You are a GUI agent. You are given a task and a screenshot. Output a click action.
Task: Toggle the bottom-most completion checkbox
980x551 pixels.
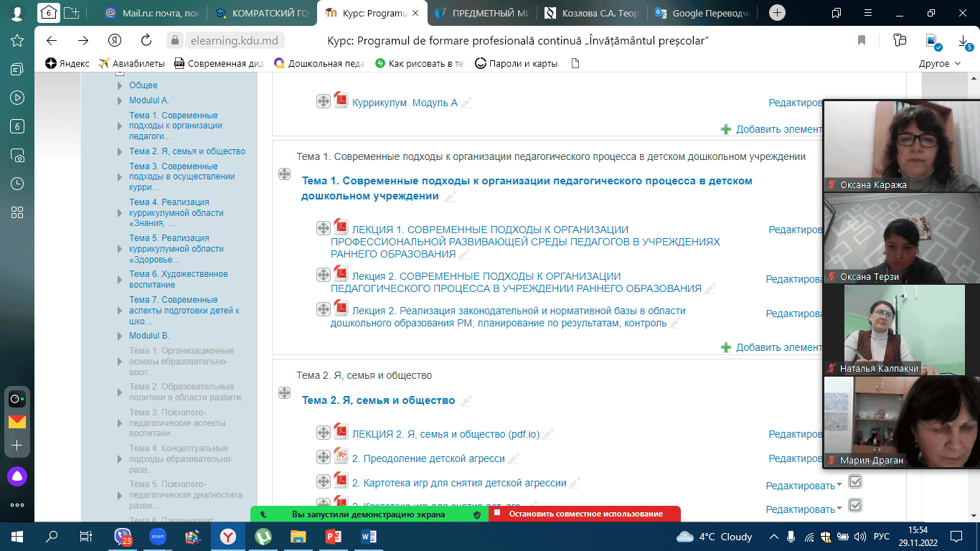pos(855,506)
